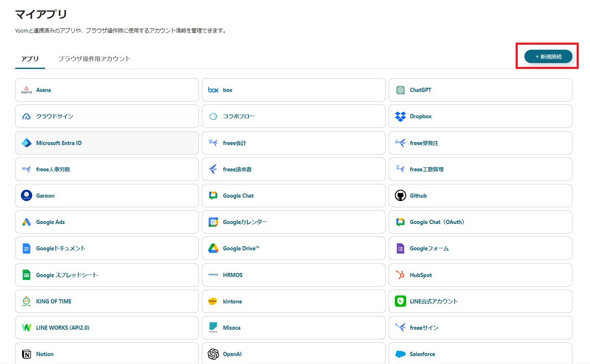Click the Microsoft Entra ID icon
The height and width of the screenshot is (364, 590).
(26, 143)
